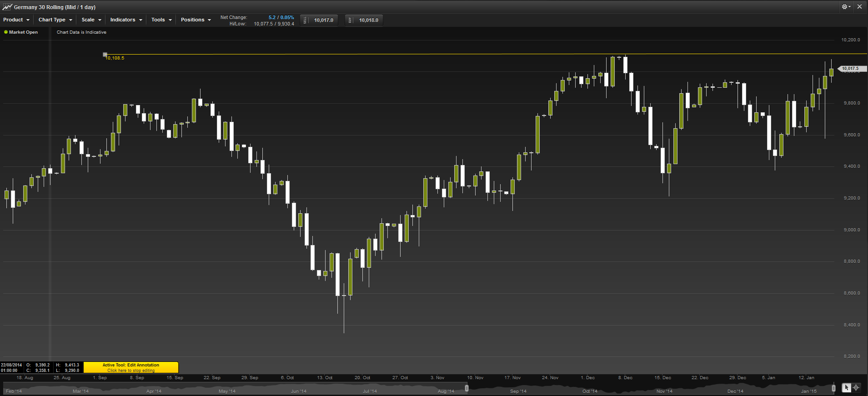868x396 pixels.
Task: Grab the annotation line's square handle
Action: (105, 55)
